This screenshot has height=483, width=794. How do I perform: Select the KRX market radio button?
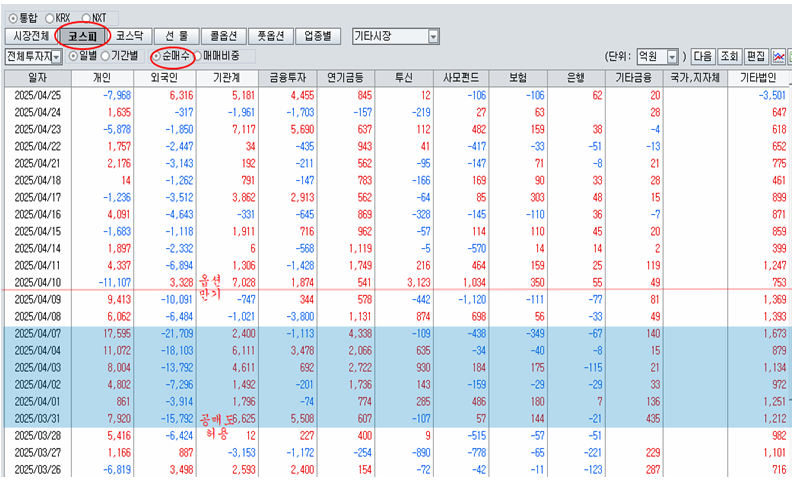click(x=51, y=18)
